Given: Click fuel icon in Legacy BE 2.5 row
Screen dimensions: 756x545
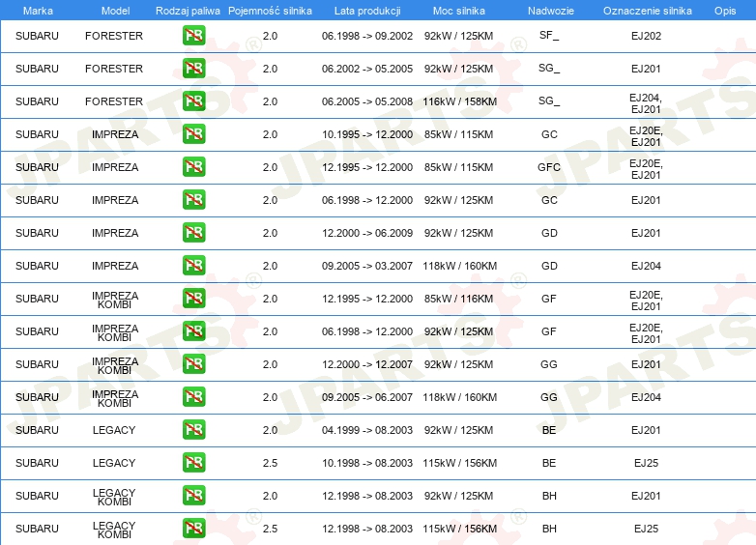Looking at the screenshot, I should click(x=193, y=463).
